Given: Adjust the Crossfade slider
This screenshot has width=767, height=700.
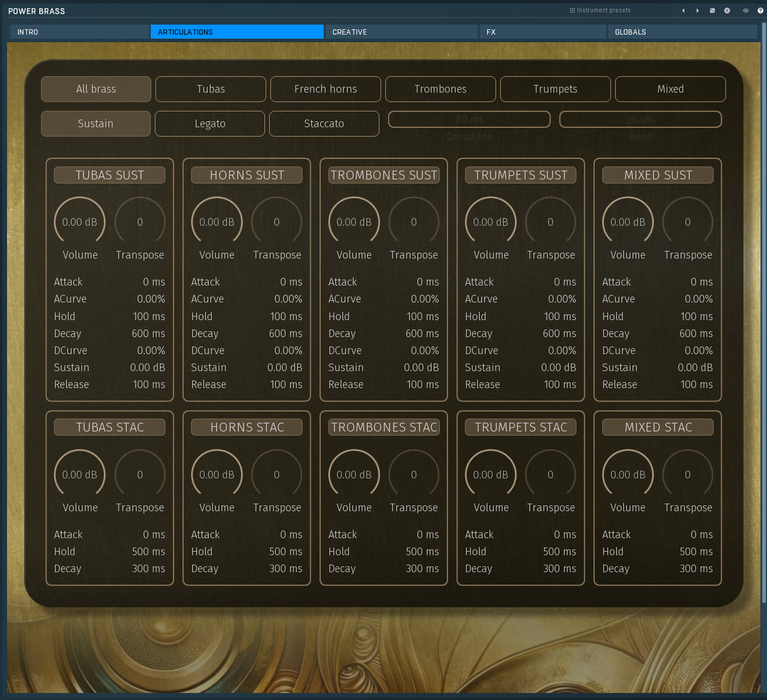Looking at the screenshot, I should 469,119.
